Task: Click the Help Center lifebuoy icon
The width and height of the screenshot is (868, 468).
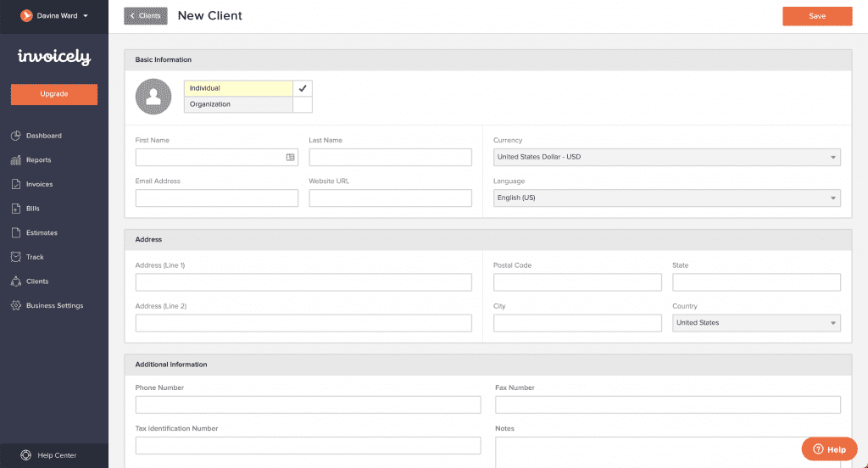Action: pos(26,455)
